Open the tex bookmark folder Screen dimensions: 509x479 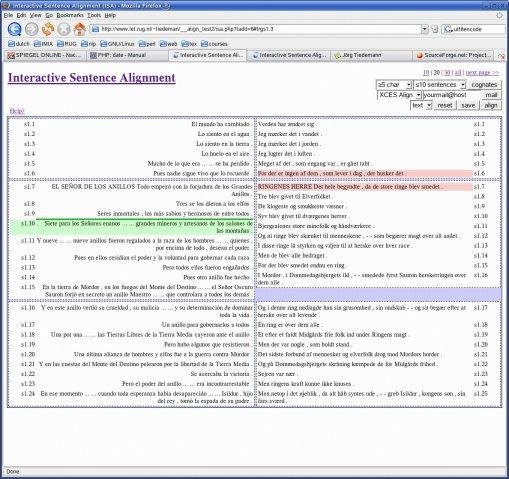pyautogui.click(x=189, y=44)
